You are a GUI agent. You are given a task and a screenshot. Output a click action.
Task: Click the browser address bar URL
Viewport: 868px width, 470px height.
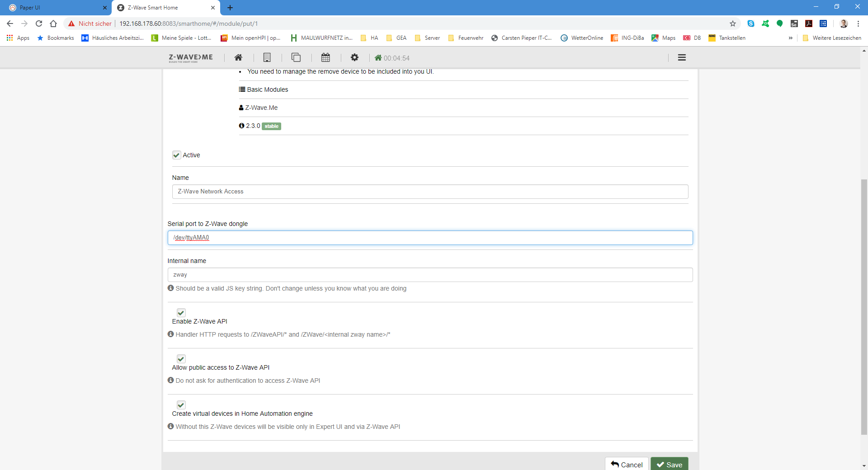click(x=189, y=23)
